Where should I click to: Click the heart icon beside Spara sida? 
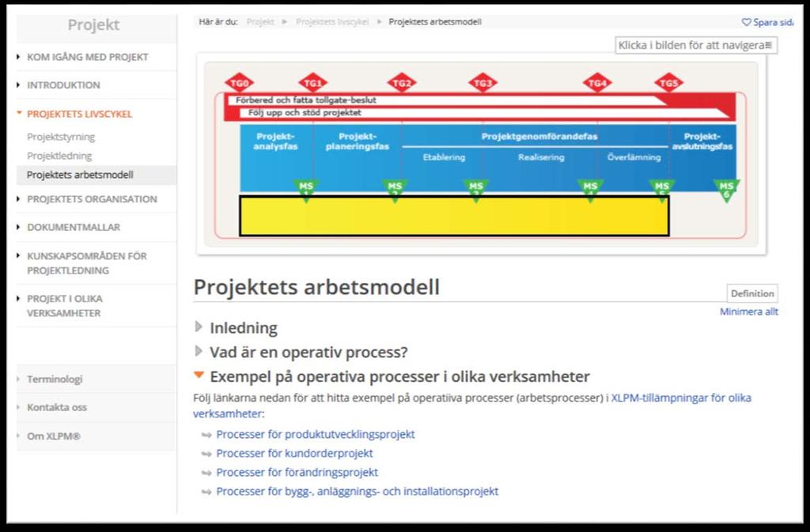coord(747,22)
